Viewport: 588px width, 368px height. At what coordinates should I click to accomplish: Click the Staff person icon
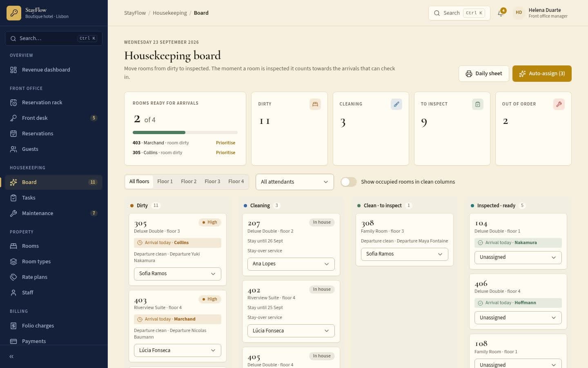tap(13, 293)
